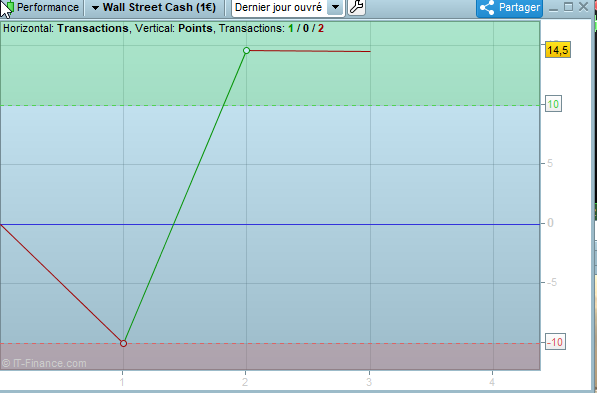Click the green 10 threshold label
This screenshot has width=597, height=393.
click(553, 104)
